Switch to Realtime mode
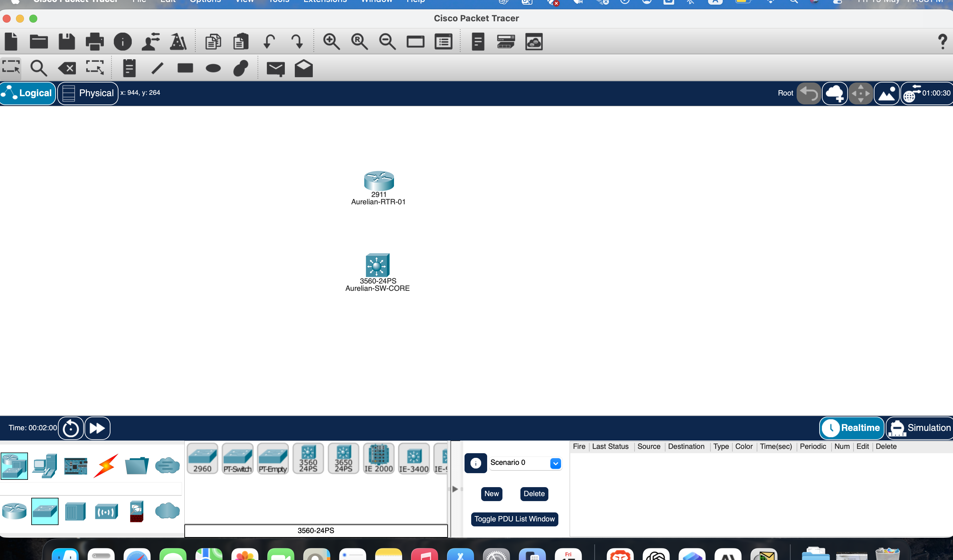The width and height of the screenshot is (953, 560). [852, 428]
